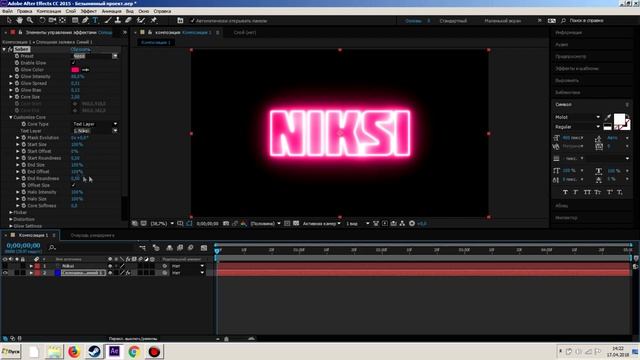
Task: Open the Glow Color pink swatch
Action: click(x=75, y=70)
